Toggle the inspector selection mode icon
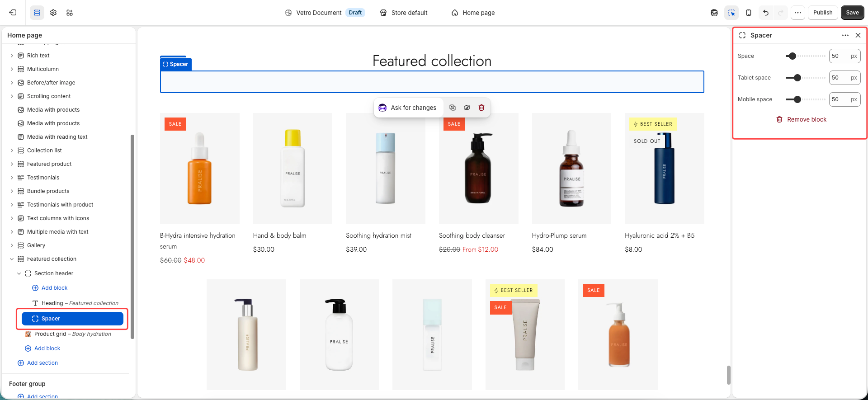This screenshot has width=868, height=400. pos(731,13)
